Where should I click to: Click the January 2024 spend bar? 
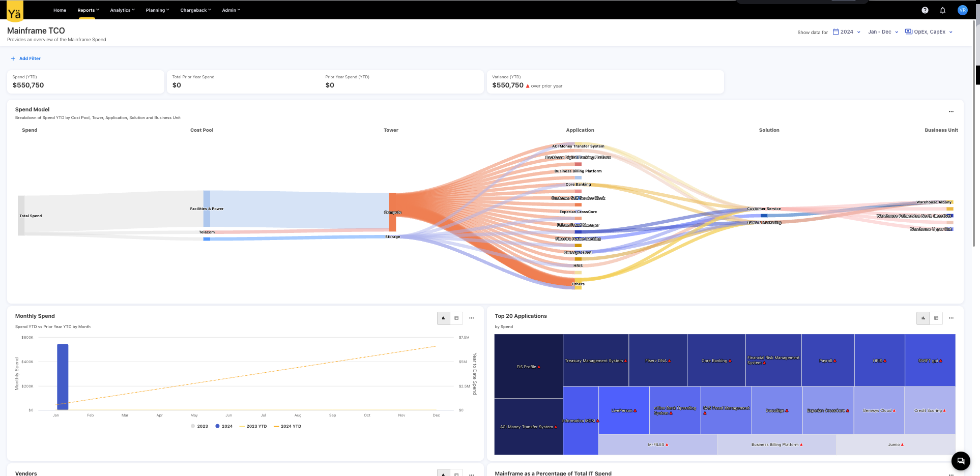tap(63, 376)
